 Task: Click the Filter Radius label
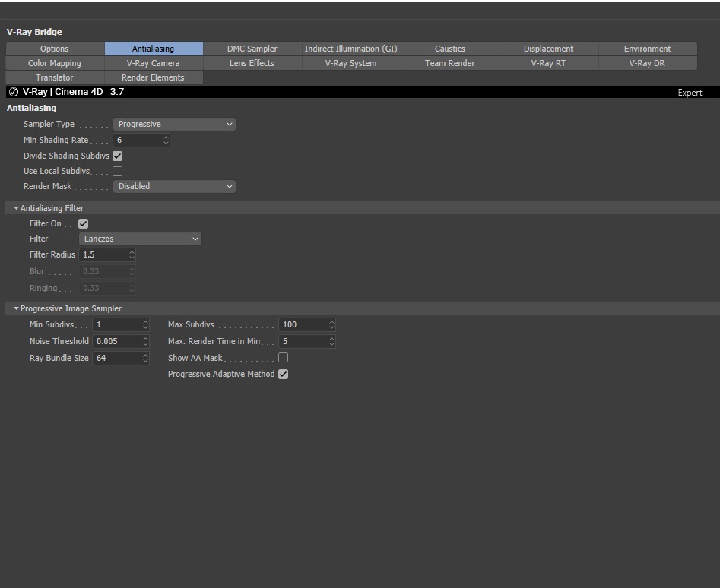tap(52, 255)
